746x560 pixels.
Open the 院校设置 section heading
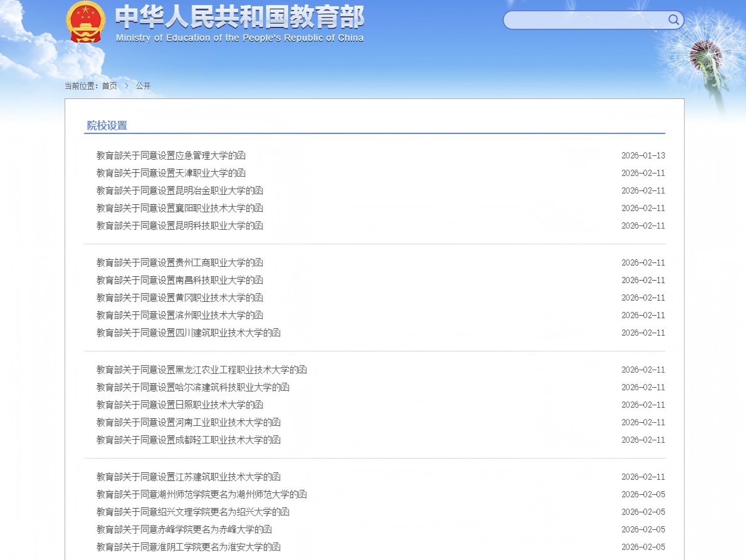coord(106,125)
